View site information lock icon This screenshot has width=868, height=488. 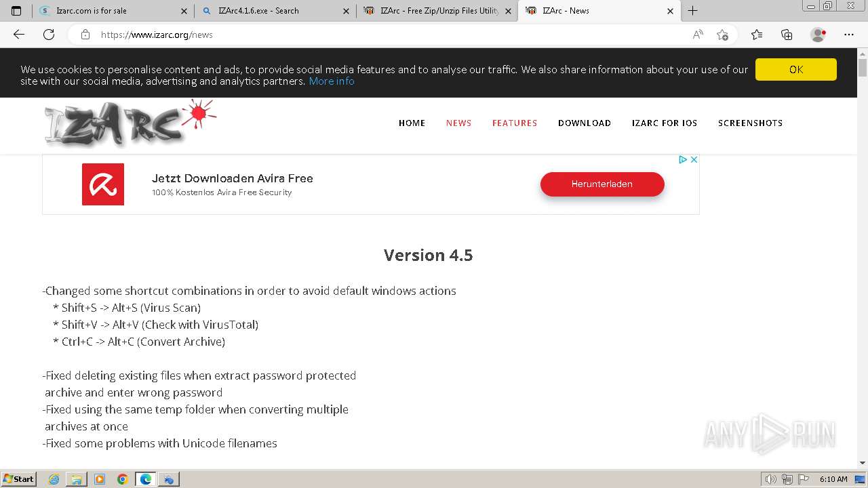pos(85,35)
